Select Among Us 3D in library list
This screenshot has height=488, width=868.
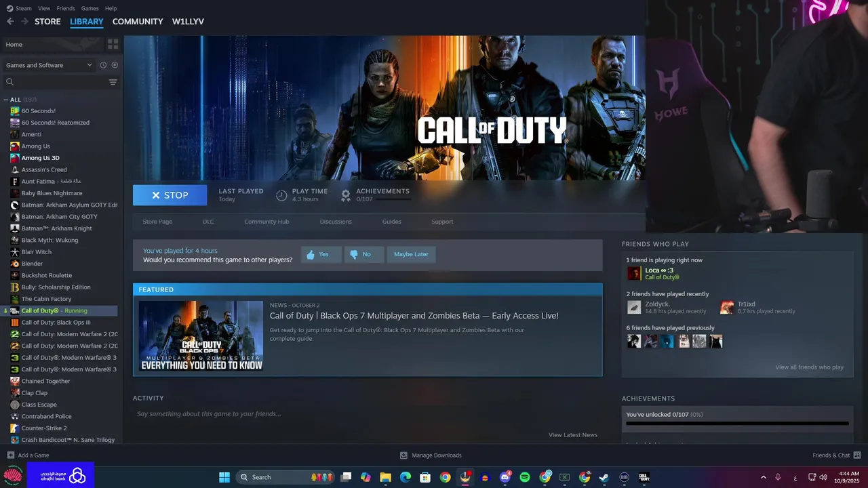(40, 158)
